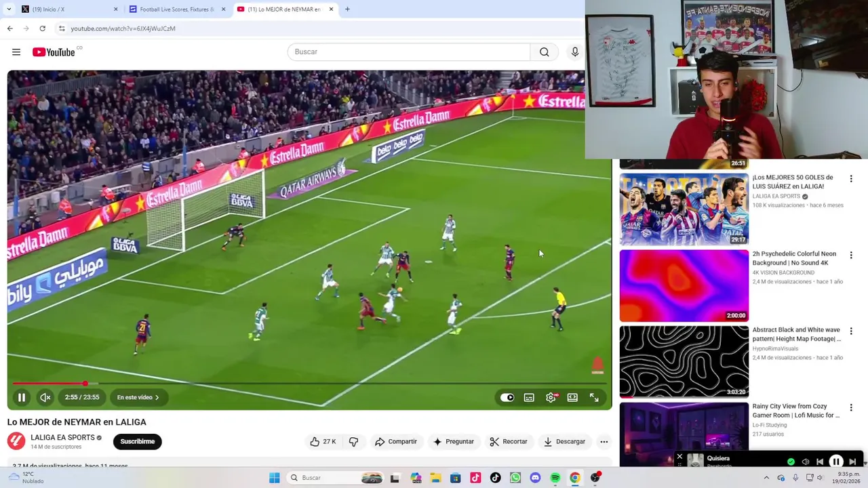Go back in browser history
Viewport: 868px width, 488px height.
pos(10,28)
